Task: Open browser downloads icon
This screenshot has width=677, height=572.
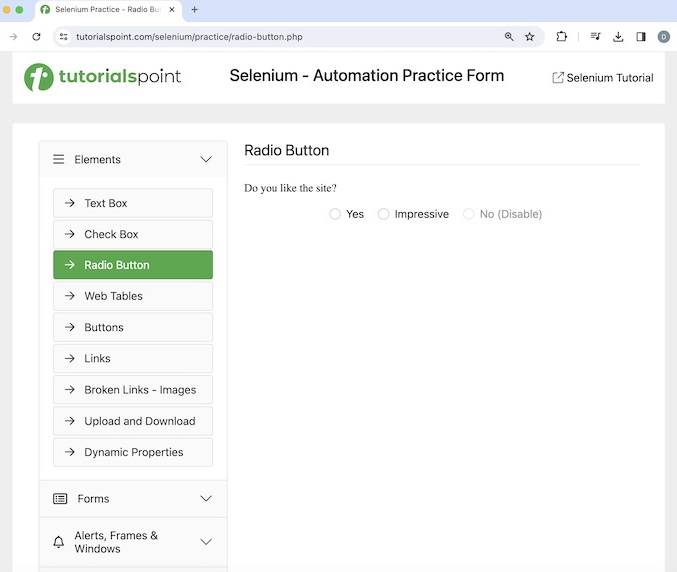Action: (618, 37)
